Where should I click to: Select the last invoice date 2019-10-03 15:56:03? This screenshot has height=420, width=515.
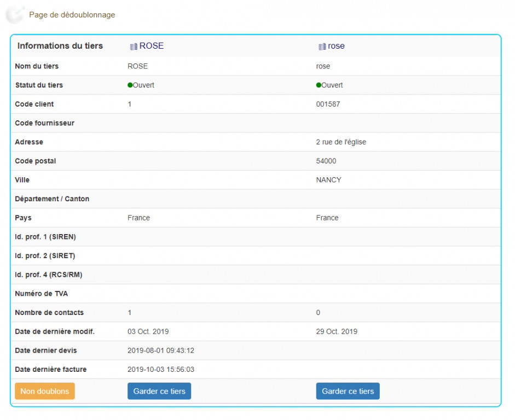pyautogui.click(x=161, y=370)
